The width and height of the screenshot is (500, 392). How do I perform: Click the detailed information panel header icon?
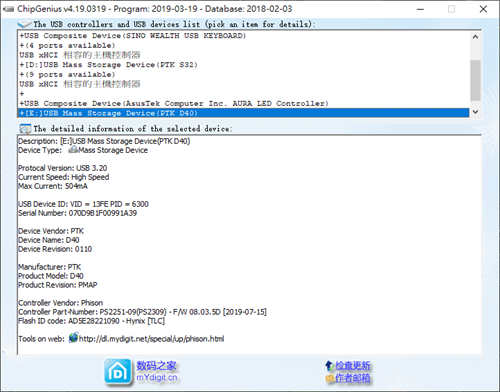tap(25, 129)
